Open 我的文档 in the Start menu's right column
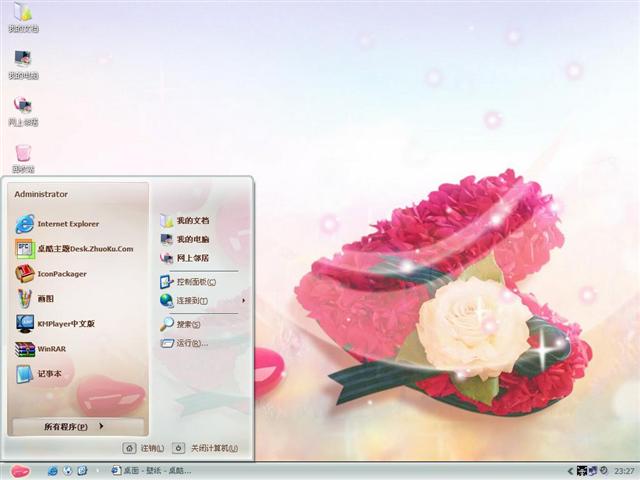Screen dimensions: 640x480 point(184,221)
